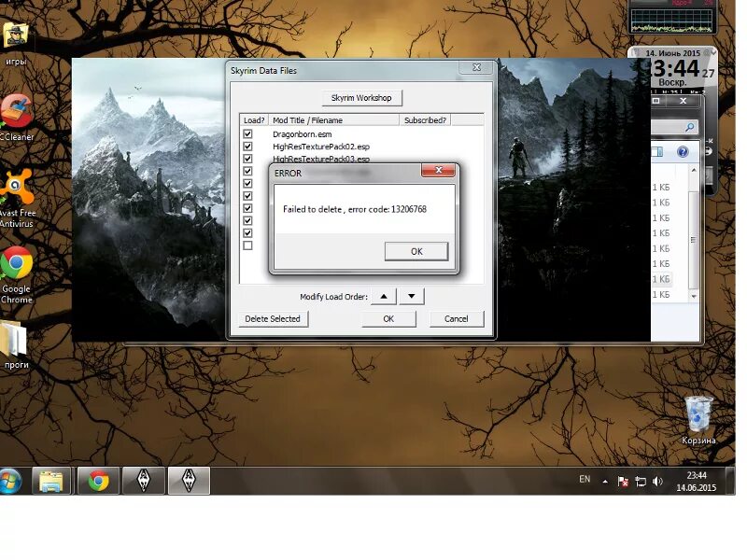The height and width of the screenshot is (560, 747).
Task: Move mod up in load order
Action: tap(384, 296)
